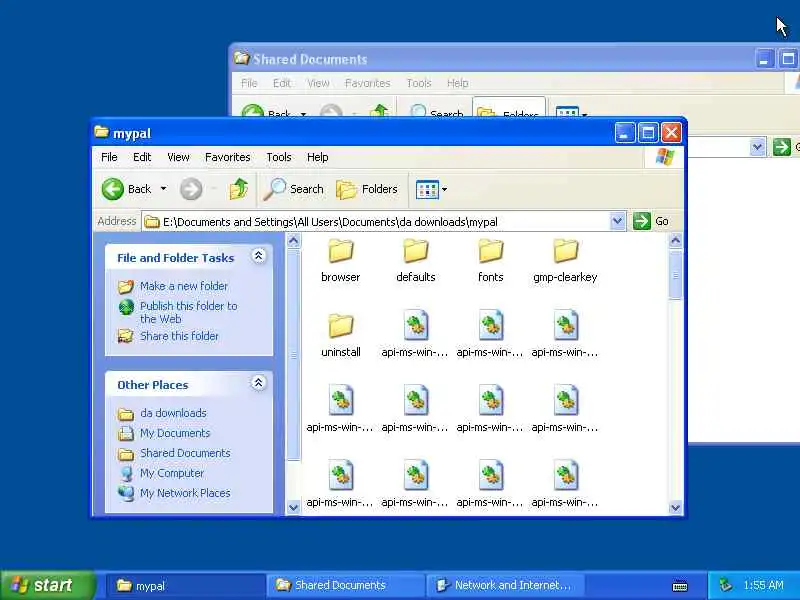Toggle the Folders pane in mypal

(x=367, y=189)
